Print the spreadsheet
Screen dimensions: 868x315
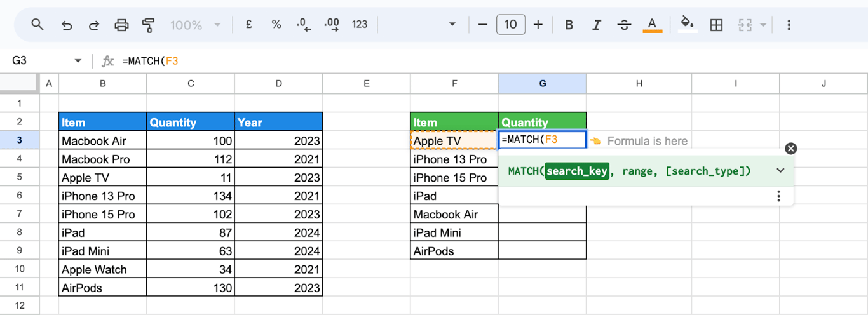(121, 25)
